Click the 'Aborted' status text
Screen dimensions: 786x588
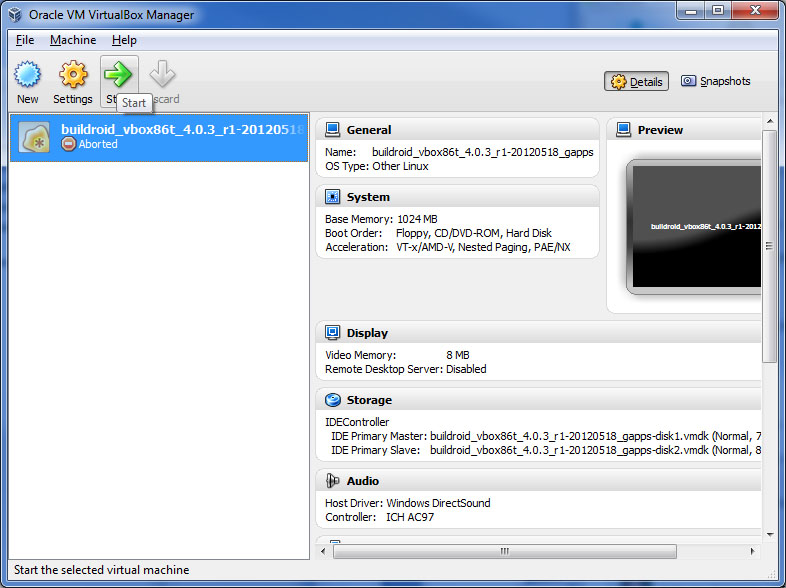coord(98,144)
